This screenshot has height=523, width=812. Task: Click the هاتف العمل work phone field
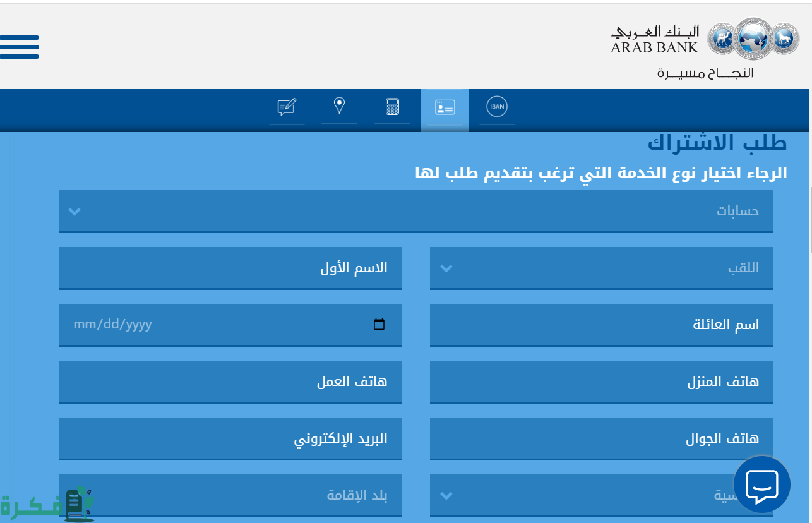(230, 382)
